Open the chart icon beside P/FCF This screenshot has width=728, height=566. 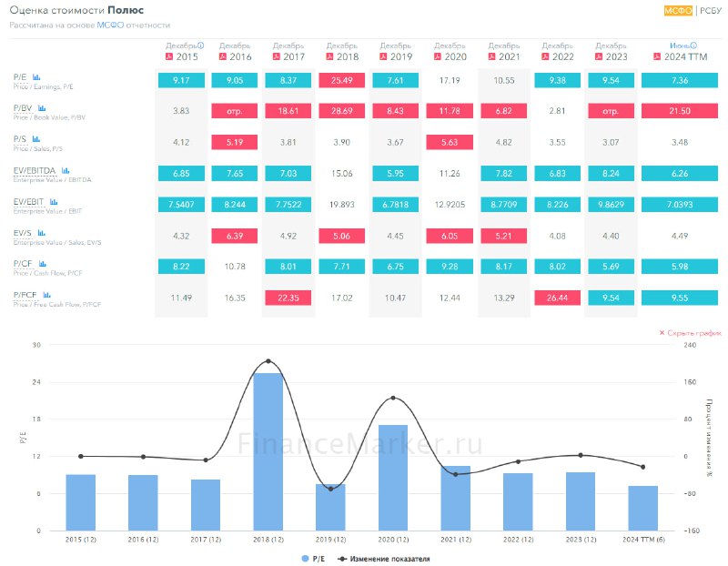pyautogui.click(x=46, y=295)
